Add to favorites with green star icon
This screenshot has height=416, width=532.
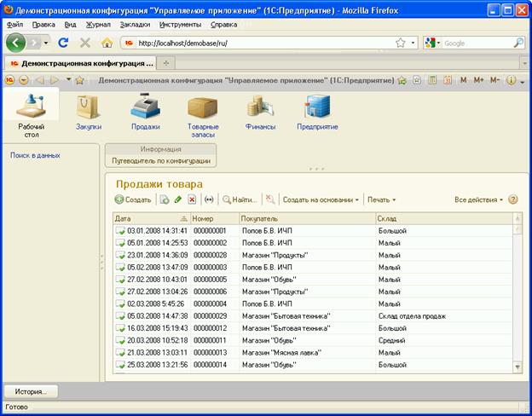pyautogui.click(x=402, y=80)
